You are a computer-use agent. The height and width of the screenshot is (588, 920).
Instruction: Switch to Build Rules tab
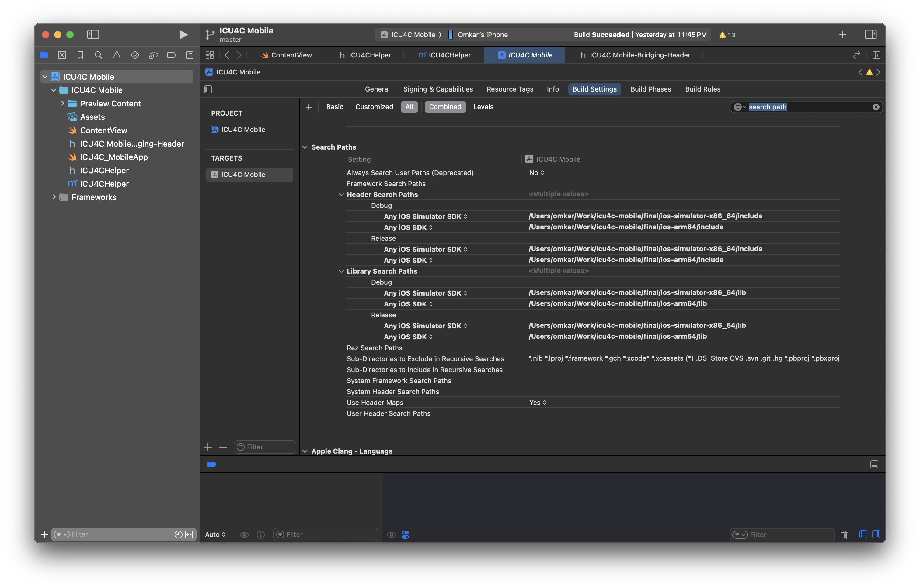click(702, 89)
